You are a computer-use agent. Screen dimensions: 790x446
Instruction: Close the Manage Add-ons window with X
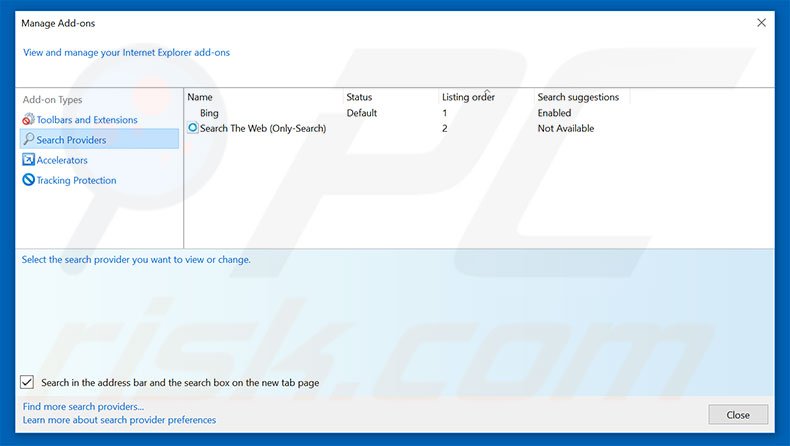(761, 23)
